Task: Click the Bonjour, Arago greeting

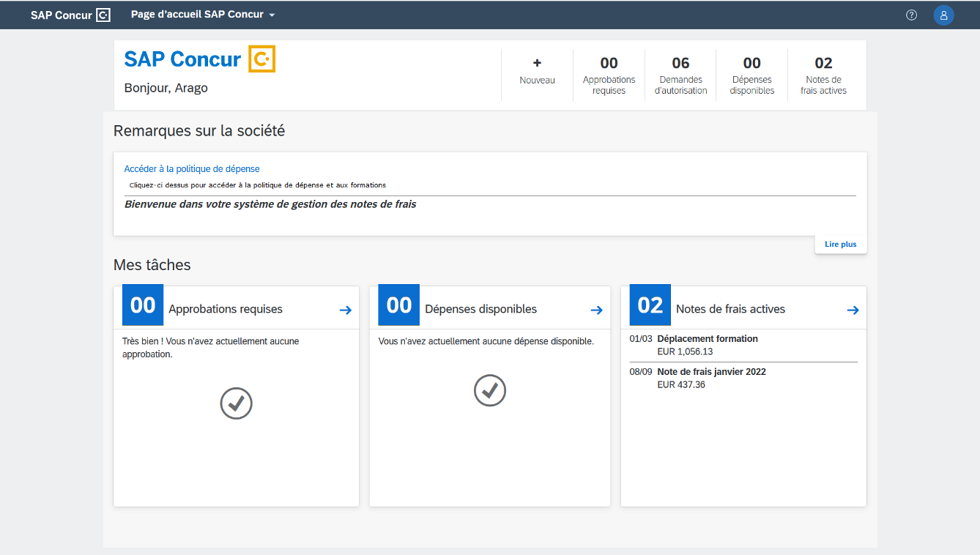Action: tap(166, 88)
